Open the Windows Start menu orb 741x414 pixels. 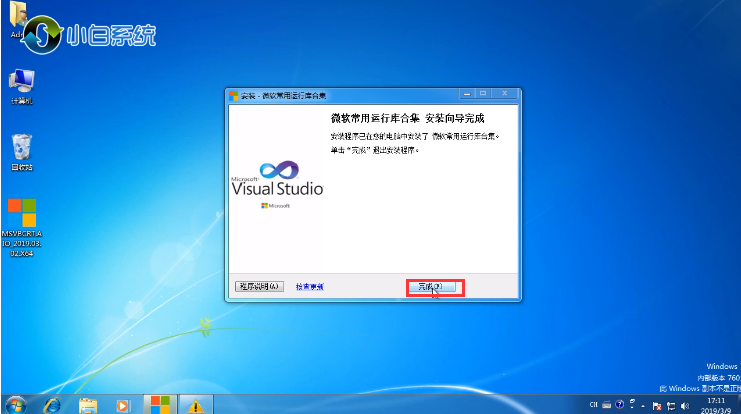coord(17,404)
